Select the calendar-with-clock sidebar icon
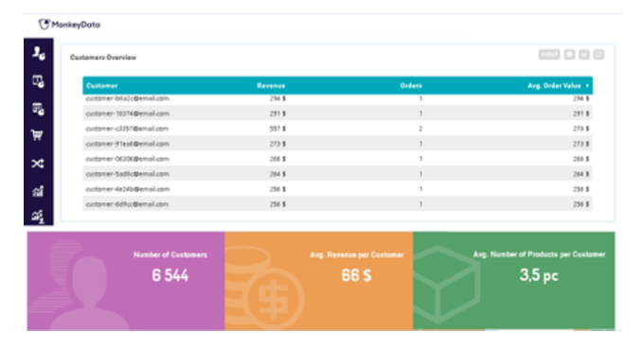 pyautogui.click(x=38, y=109)
